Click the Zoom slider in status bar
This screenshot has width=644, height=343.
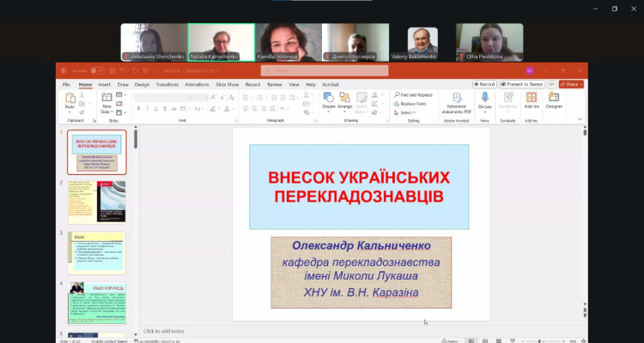[x=542, y=341]
